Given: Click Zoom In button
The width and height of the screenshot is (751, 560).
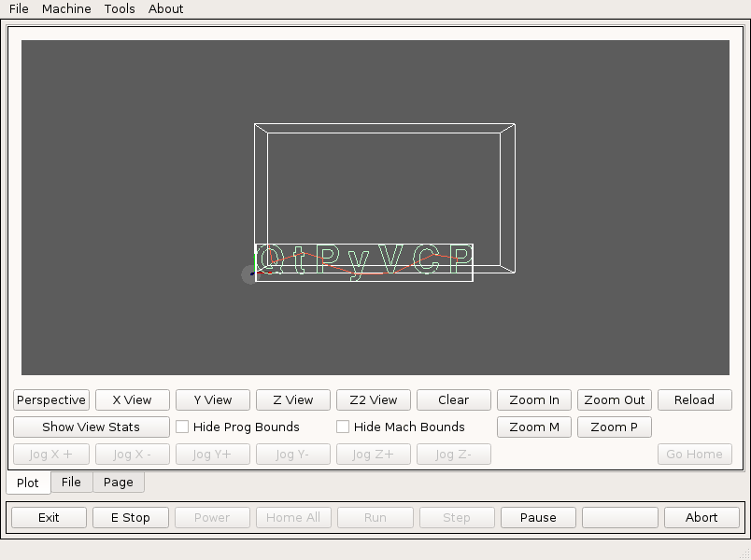Looking at the screenshot, I should [534, 400].
